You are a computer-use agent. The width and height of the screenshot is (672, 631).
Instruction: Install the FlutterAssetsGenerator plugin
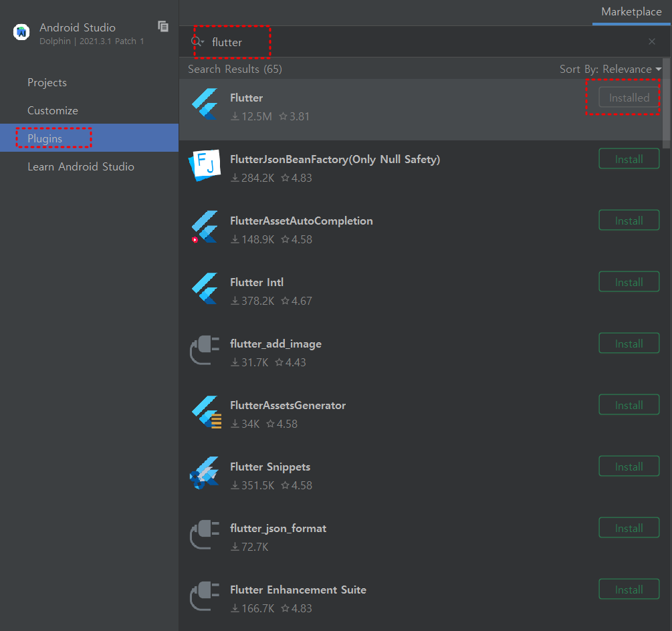tap(629, 405)
